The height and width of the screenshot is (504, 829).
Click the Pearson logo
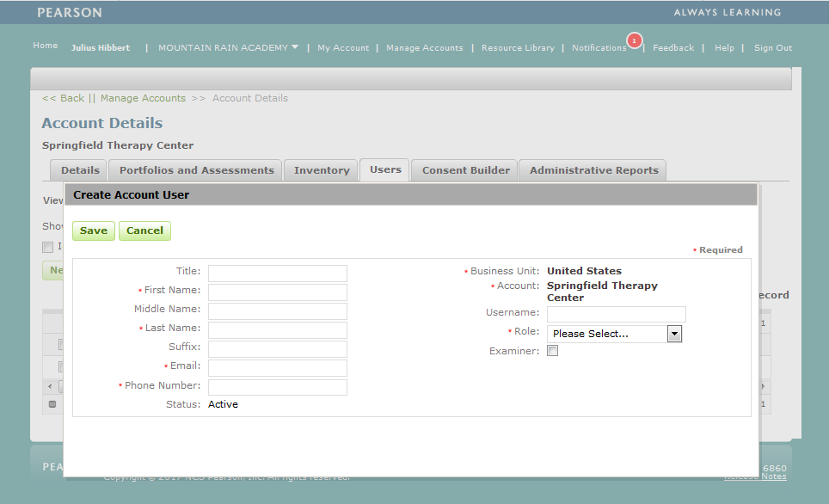click(x=69, y=12)
